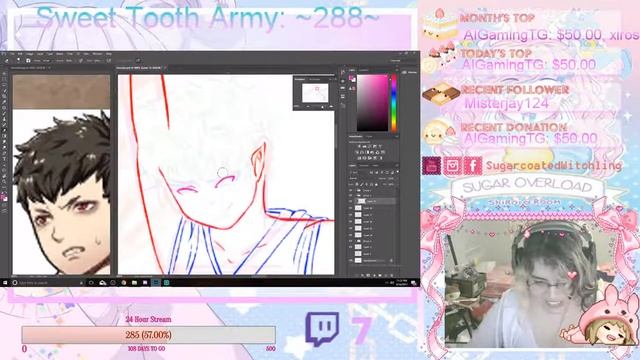Toggle lock transparent pixels for layer
The image size is (640, 360).
tap(357, 184)
